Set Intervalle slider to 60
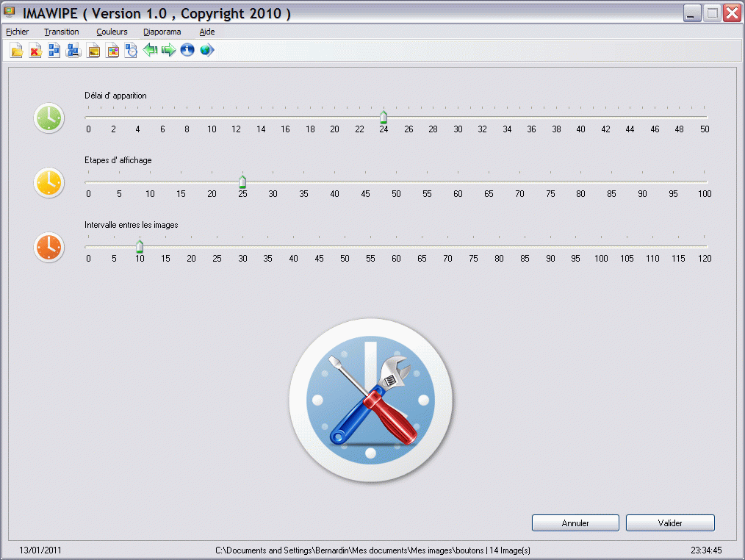Image resolution: width=745 pixels, height=560 pixels. 396,246
